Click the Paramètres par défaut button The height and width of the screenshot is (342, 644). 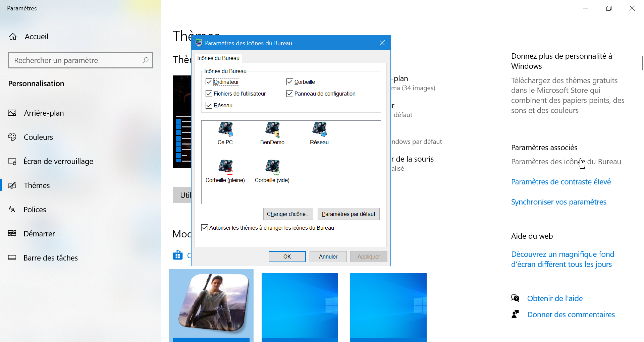(x=348, y=214)
